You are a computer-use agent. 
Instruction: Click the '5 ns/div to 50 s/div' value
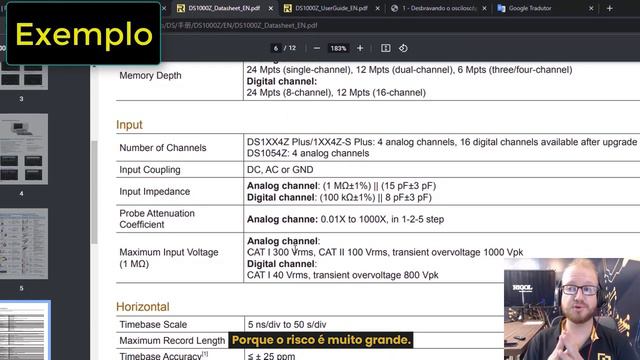[x=287, y=324]
